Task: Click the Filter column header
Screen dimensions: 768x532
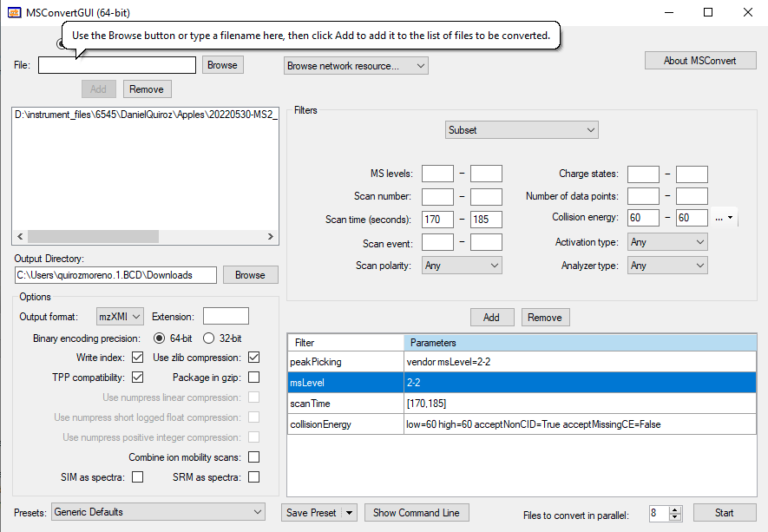Action: [x=345, y=343]
